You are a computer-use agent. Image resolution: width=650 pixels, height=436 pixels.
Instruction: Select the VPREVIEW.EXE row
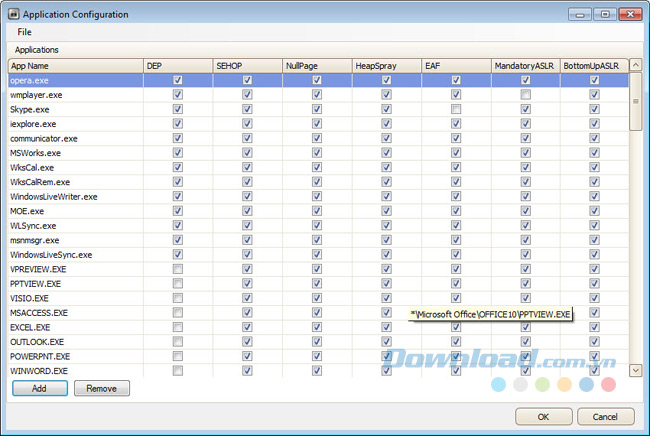point(318,269)
